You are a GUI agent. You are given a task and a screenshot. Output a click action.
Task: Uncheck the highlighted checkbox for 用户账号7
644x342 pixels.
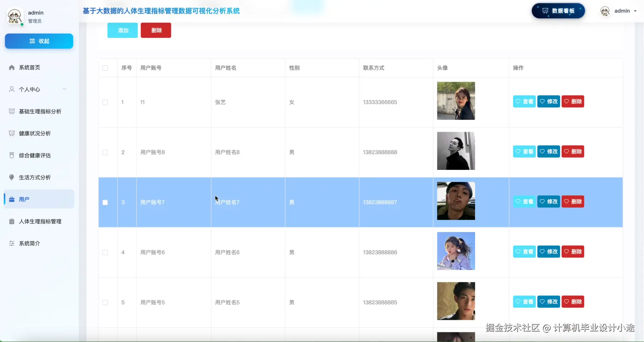tap(105, 202)
